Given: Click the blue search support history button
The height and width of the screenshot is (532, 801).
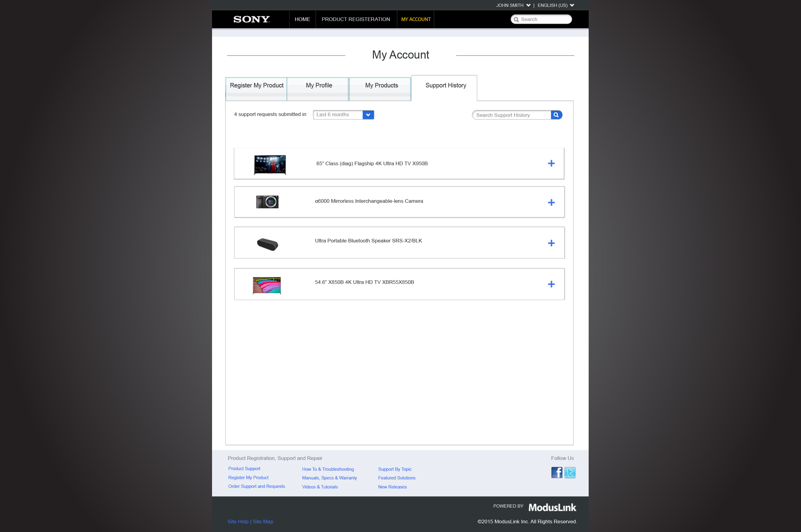Looking at the screenshot, I should (556, 115).
